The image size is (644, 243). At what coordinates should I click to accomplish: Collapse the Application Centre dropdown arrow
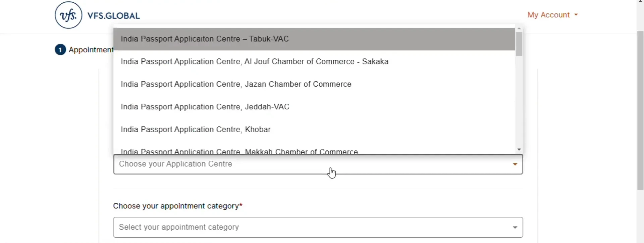click(515, 164)
